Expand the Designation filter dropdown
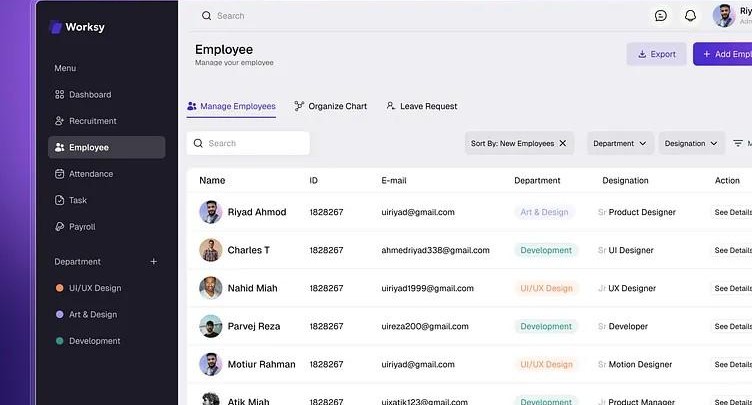This screenshot has width=752, height=405. [691, 143]
